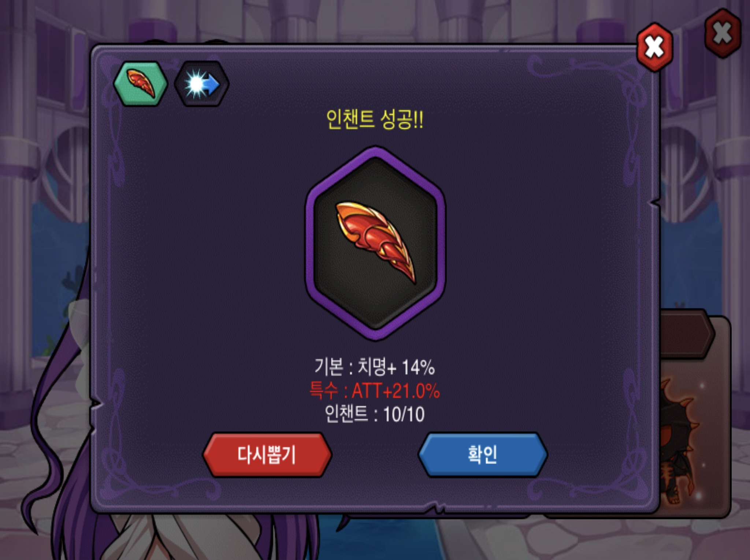
Task: Select the red feather item tab
Action: (x=141, y=84)
